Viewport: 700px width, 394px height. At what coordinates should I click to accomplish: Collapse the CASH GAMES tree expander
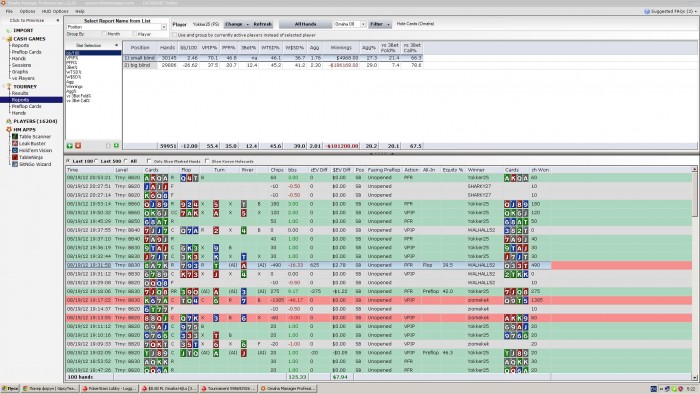click(4, 39)
